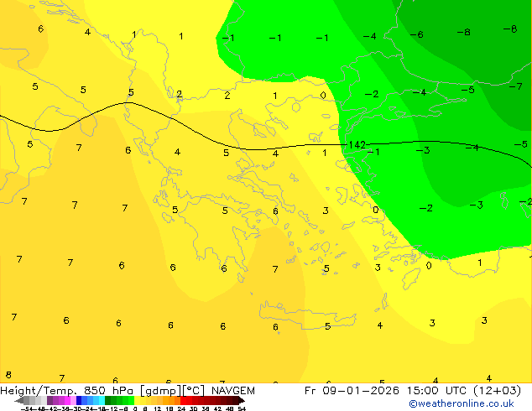Click the 54 value on legend scale
The image size is (532, 411).
pyautogui.click(x=242, y=408)
